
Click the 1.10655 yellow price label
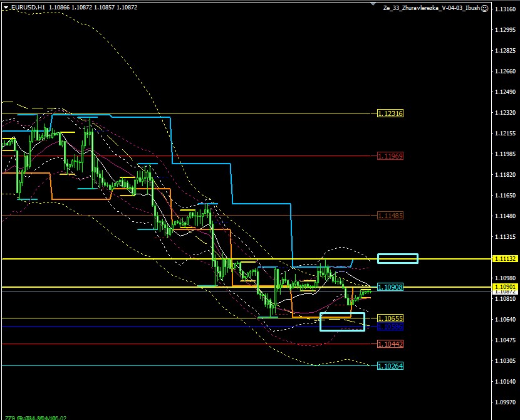390,318
